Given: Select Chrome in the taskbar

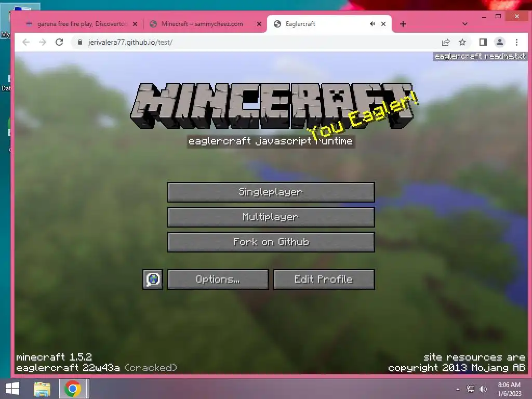Looking at the screenshot, I should 73,389.
